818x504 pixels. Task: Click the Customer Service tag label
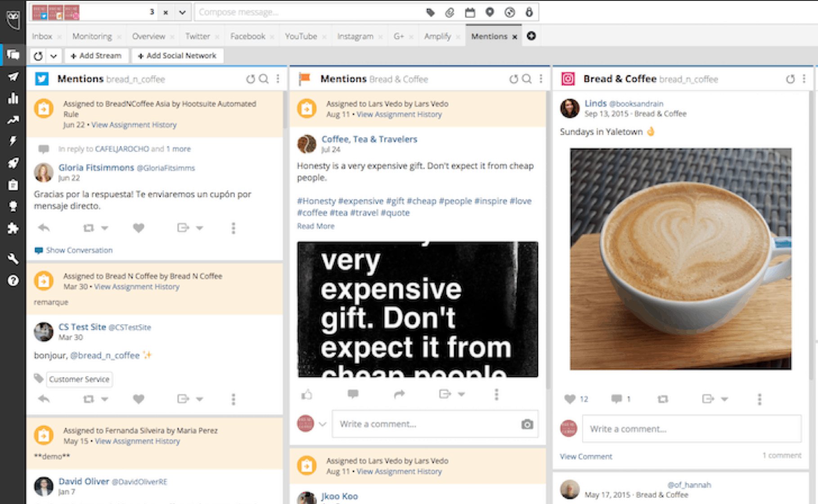[x=79, y=379]
